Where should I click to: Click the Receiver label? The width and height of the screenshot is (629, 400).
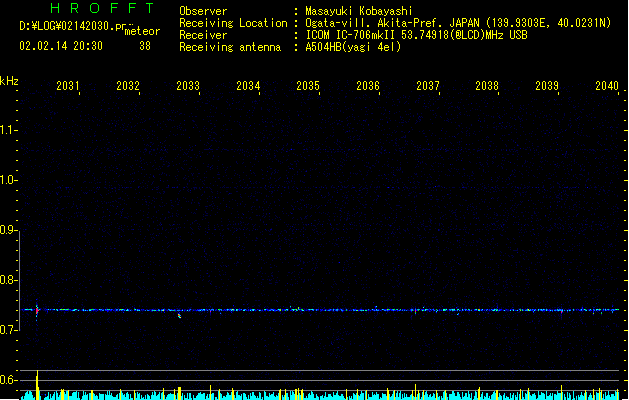pyautogui.click(x=203, y=35)
